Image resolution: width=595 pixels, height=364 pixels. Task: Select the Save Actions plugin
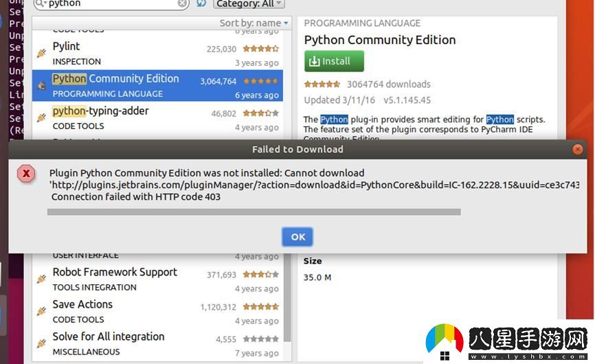pos(157,312)
